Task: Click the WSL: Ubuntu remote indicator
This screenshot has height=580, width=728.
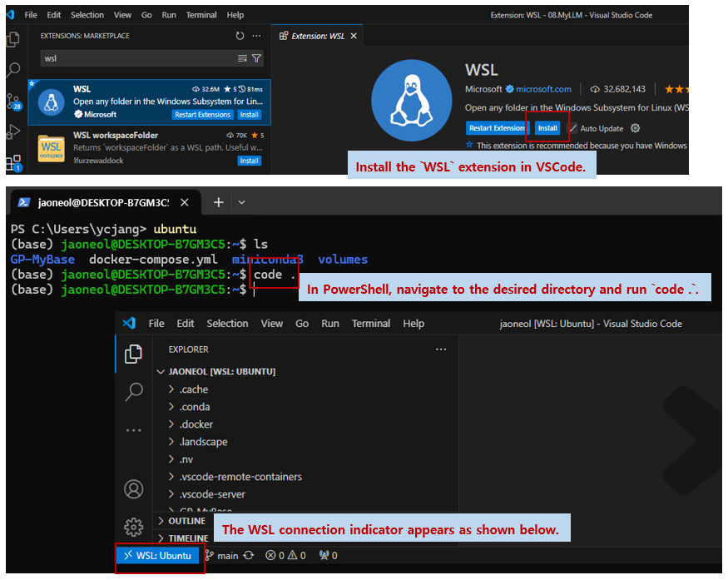Action: coord(157,555)
